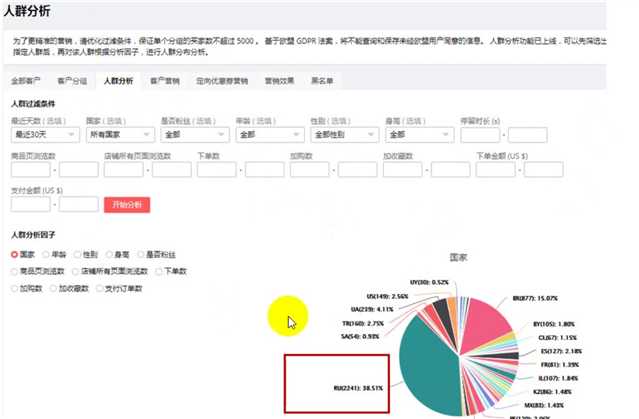Screen dimensions: 639x419
Task: Click the minimum 商品页浏览数 input box
Action: [x=31, y=170]
